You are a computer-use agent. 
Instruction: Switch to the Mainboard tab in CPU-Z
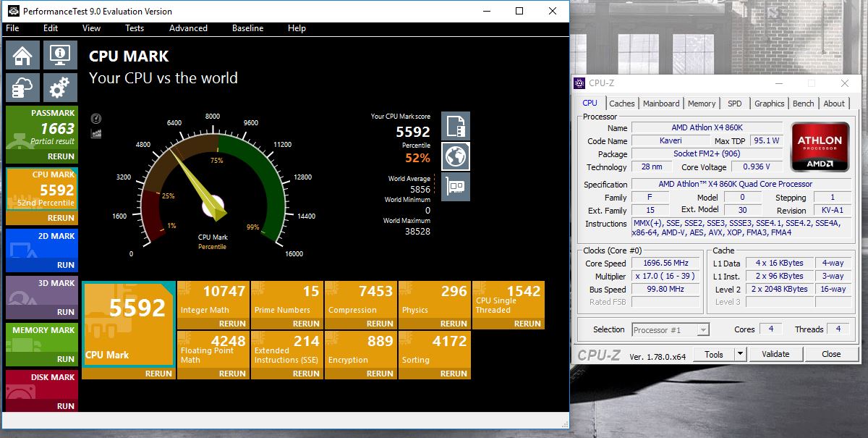[x=661, y=104]
